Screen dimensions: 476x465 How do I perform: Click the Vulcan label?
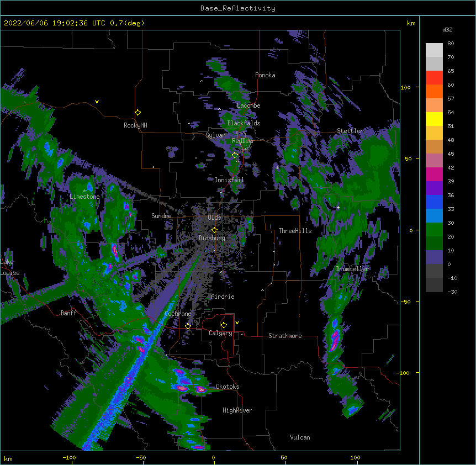(300, 437)
